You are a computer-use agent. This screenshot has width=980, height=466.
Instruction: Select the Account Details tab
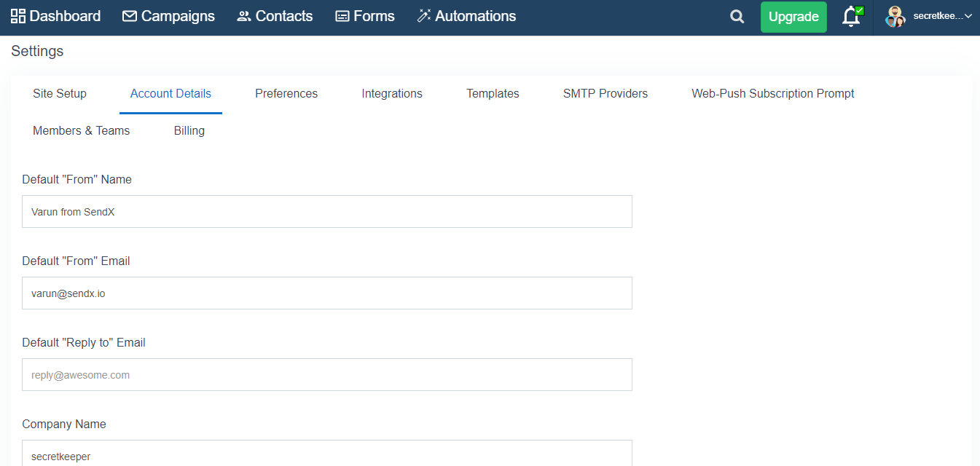pyautogui.click(x=170, y=94)
